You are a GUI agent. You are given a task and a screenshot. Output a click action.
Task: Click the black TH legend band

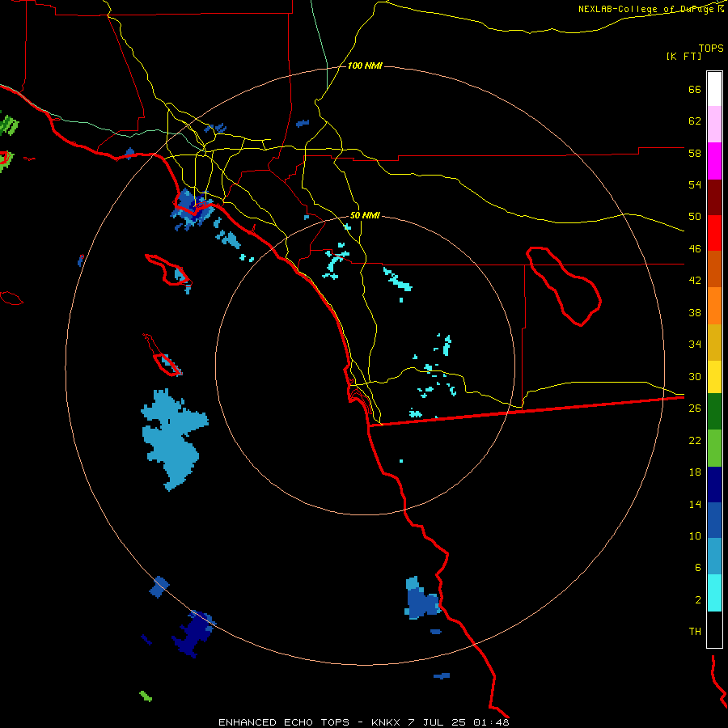point(714,629)
